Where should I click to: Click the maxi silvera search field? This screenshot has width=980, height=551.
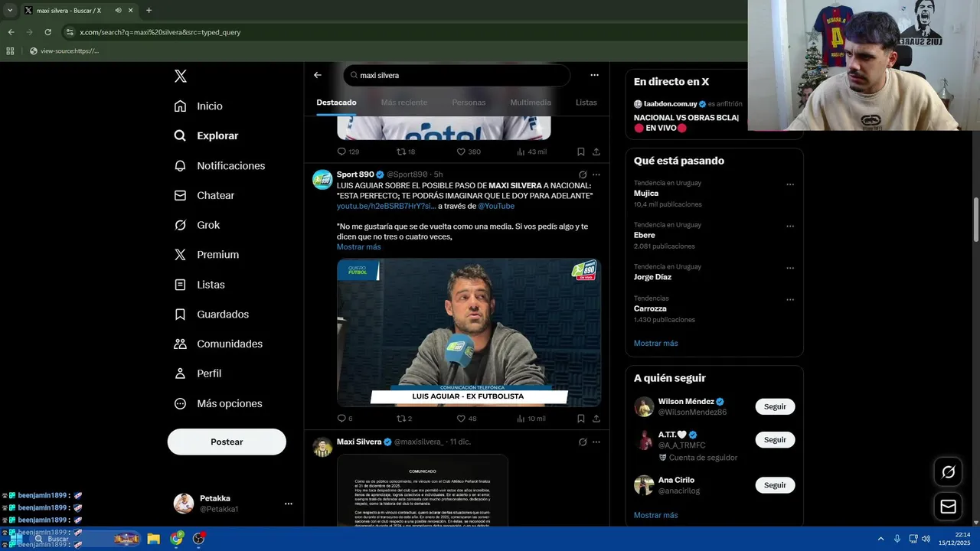(x=457, y=75)
